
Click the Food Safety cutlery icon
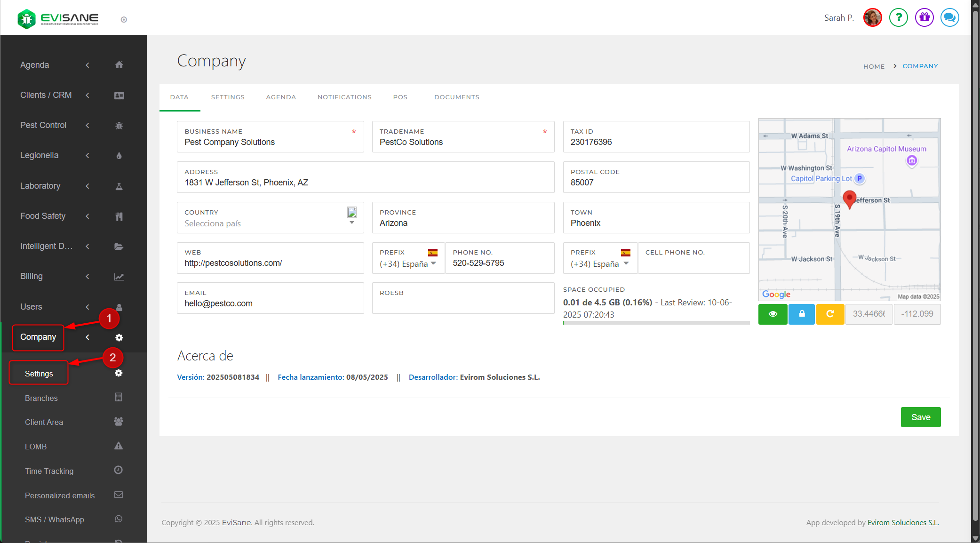[x=119, y=216]
